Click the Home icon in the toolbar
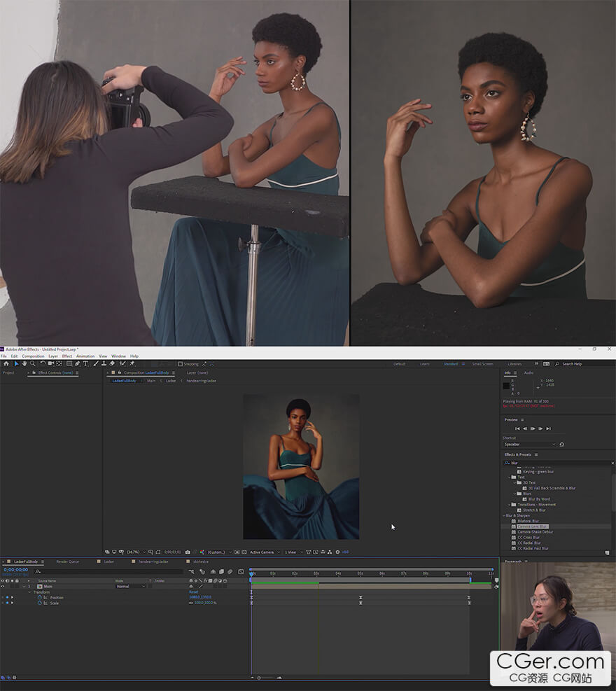The width and height of the screenshot is (616, 691). (6, 363)
